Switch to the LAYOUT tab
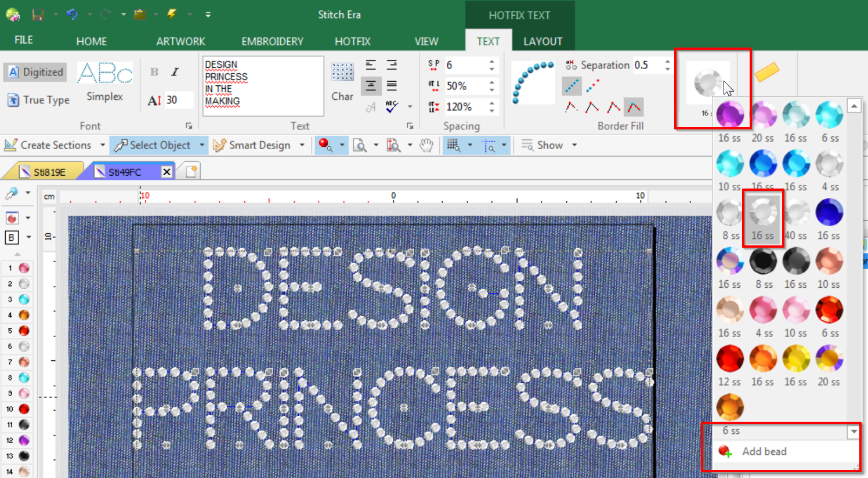This screenshot has width=868, height=478. [x=542, y=41]
